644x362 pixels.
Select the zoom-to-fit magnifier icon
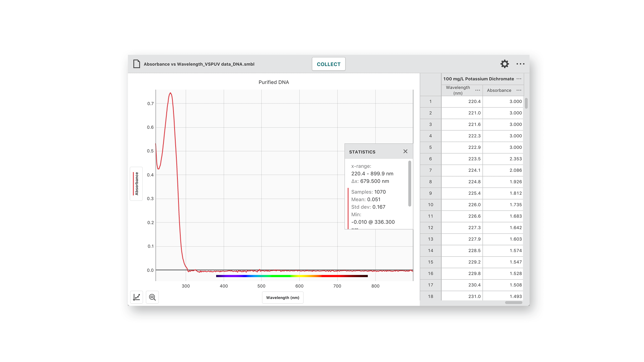pos(152,297)
